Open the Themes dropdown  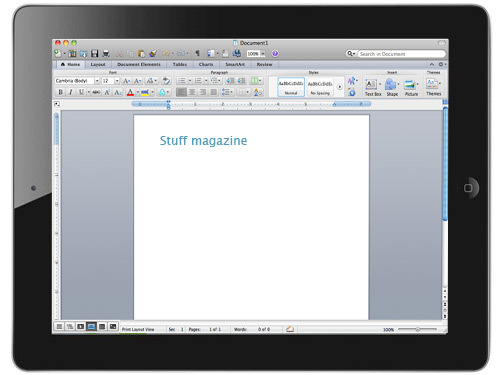coord(434,87)
